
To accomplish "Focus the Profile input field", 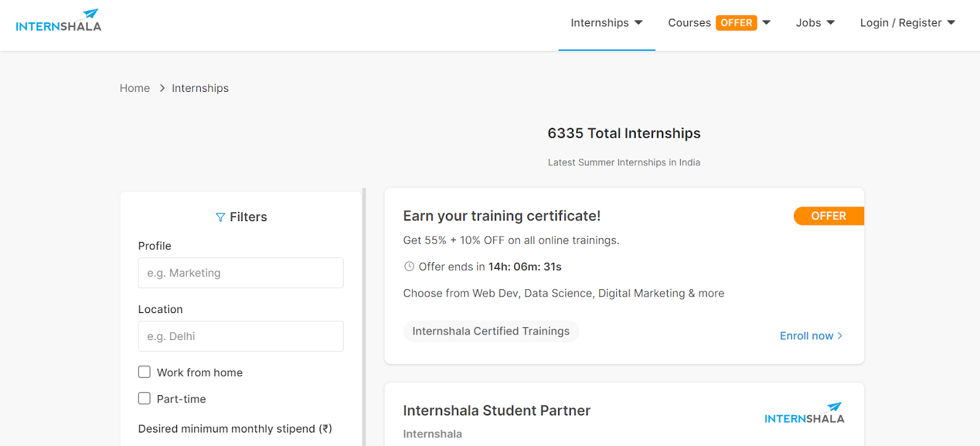I will pos(241,273).
